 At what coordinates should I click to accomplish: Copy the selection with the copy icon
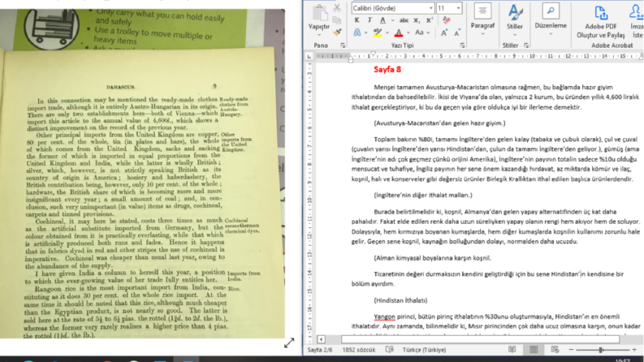tap(337, 20)
